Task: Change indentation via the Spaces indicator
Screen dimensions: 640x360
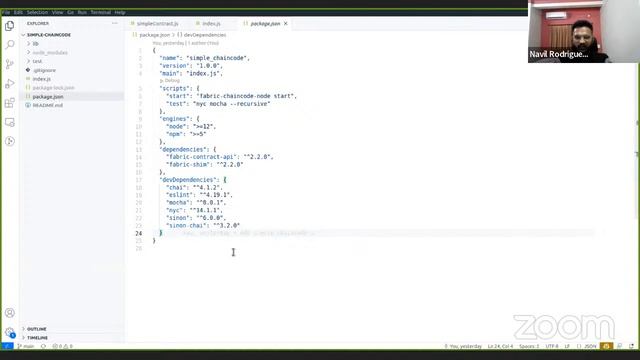Action: tap(529, 346)
